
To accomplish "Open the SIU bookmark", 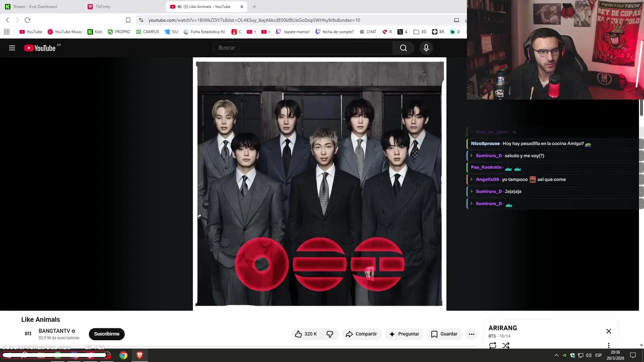I will pyautogui.click(x=172, y=32).
